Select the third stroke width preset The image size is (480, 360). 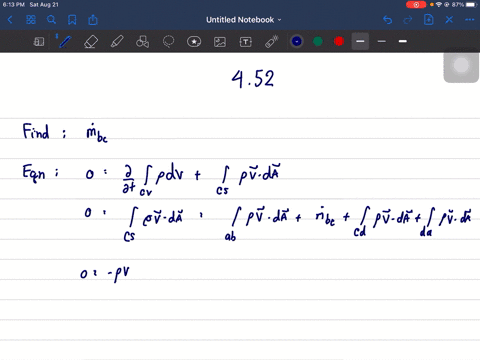pos(403,41)
